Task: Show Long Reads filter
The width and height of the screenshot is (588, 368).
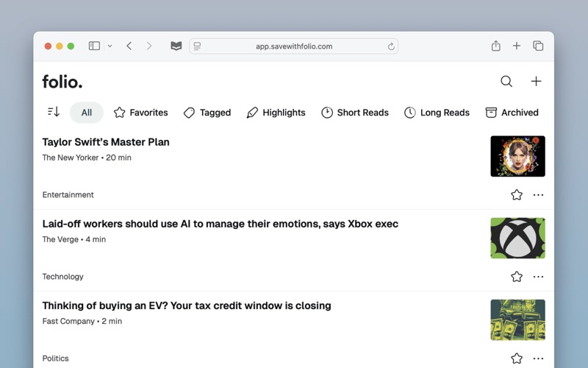Action: tap(437, 113)
